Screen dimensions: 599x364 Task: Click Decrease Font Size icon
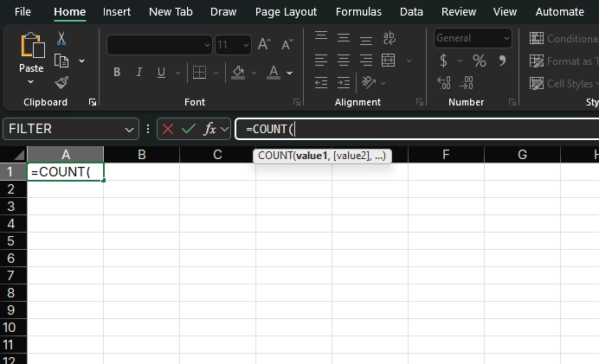(287, 45)
